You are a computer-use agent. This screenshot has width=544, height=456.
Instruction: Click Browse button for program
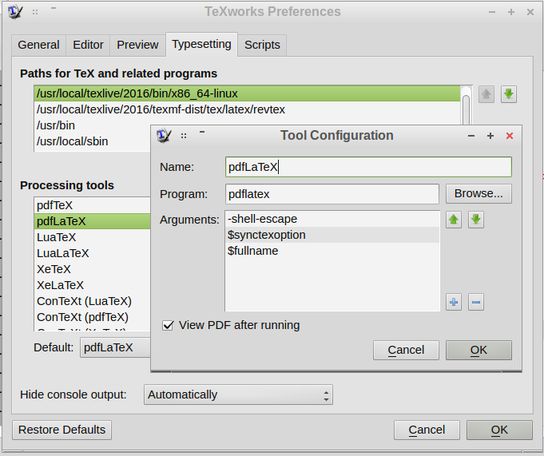click(x=478, y=194)
